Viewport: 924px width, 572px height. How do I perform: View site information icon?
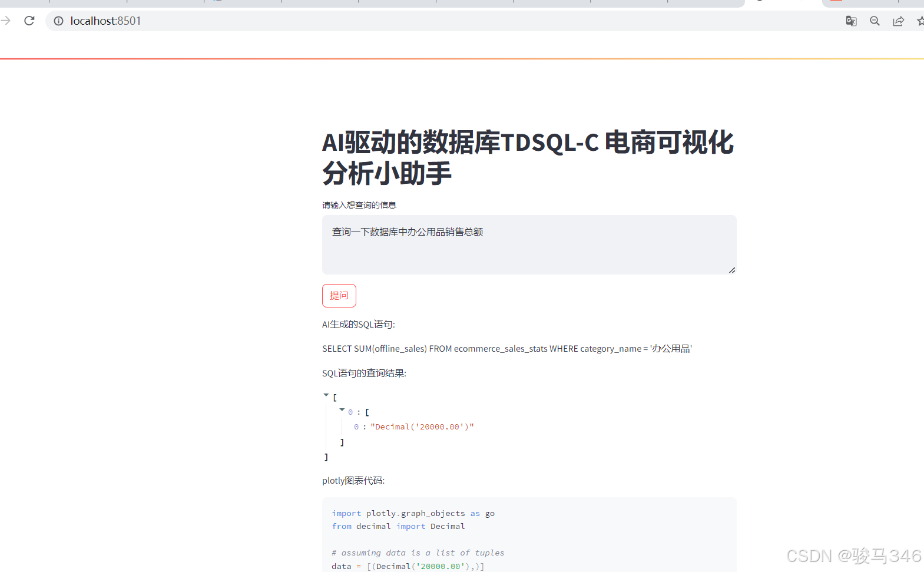pos(58,21)
